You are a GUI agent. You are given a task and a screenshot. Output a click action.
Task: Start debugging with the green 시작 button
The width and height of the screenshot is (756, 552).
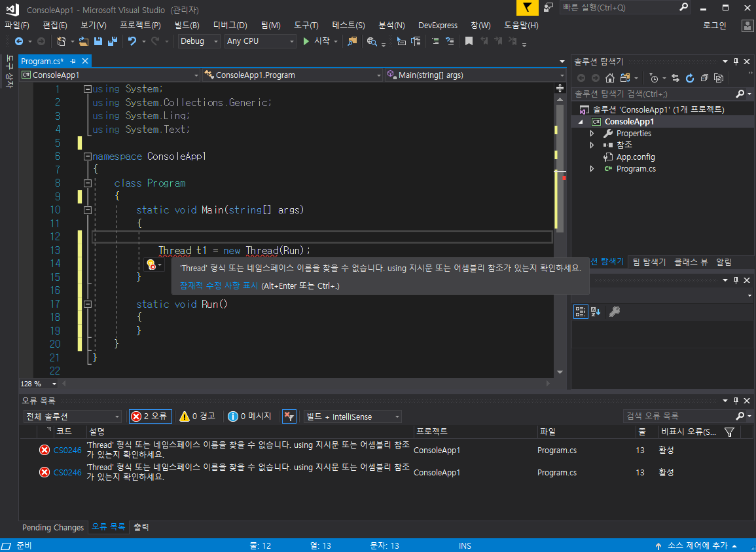coord(316,41)
